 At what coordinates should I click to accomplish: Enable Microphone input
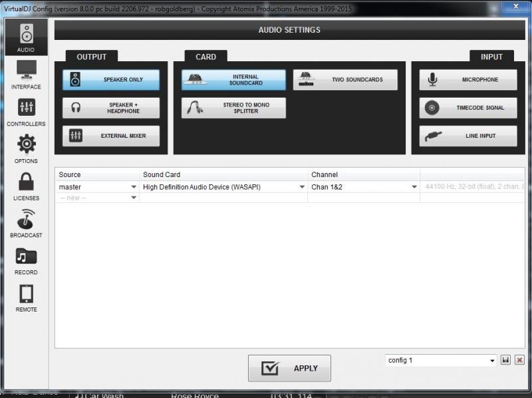pyautogui.click(x=468, y=80)
